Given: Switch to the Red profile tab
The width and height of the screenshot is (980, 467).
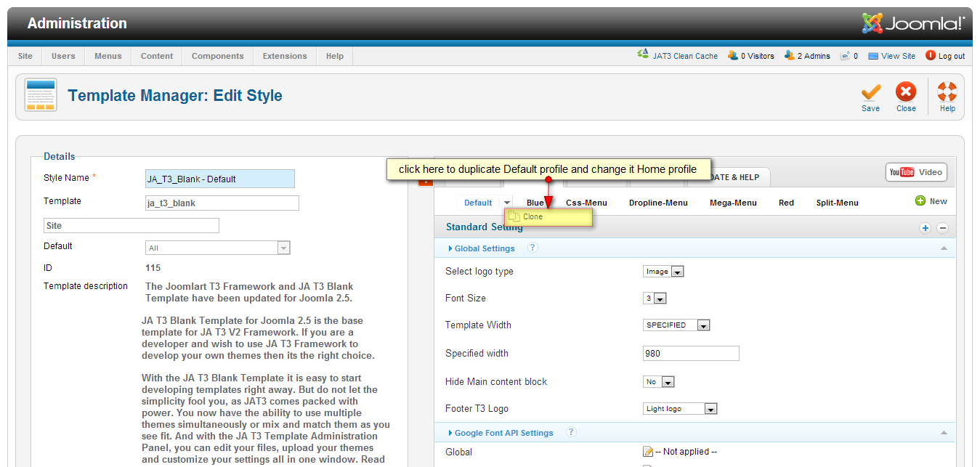Looking at the screenshot, I should point(786,203).
